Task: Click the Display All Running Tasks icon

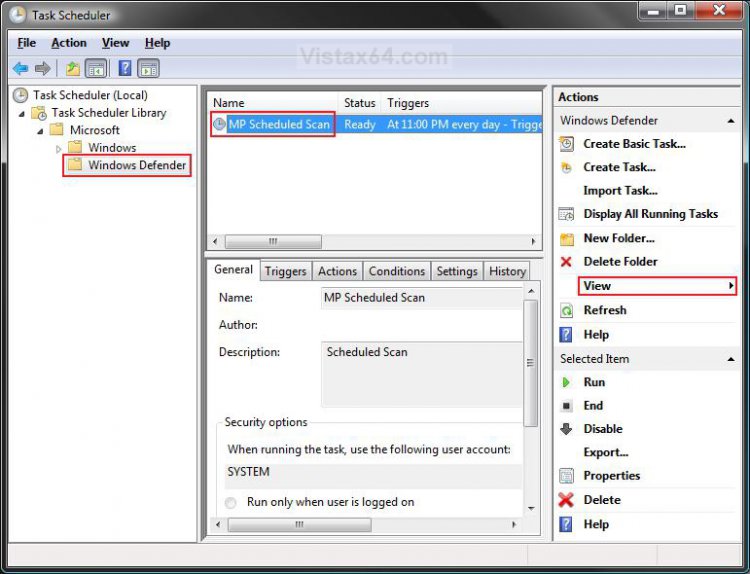Action: tap(567, 214)
